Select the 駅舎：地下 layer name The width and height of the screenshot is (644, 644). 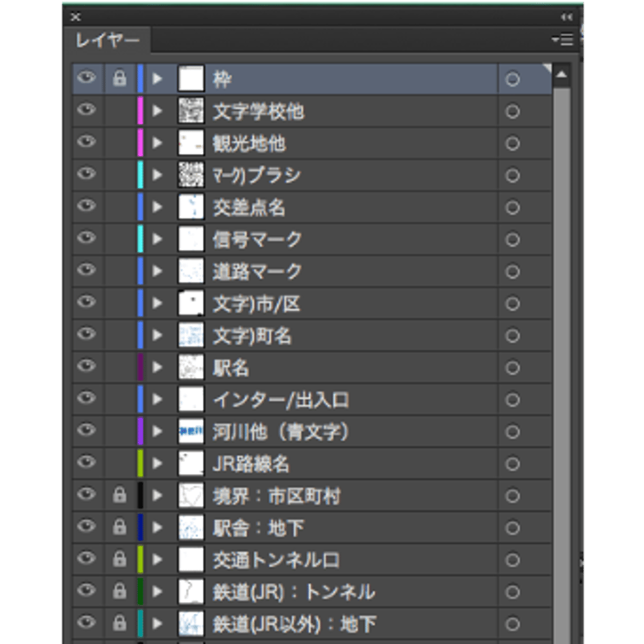tap(258, 528)
